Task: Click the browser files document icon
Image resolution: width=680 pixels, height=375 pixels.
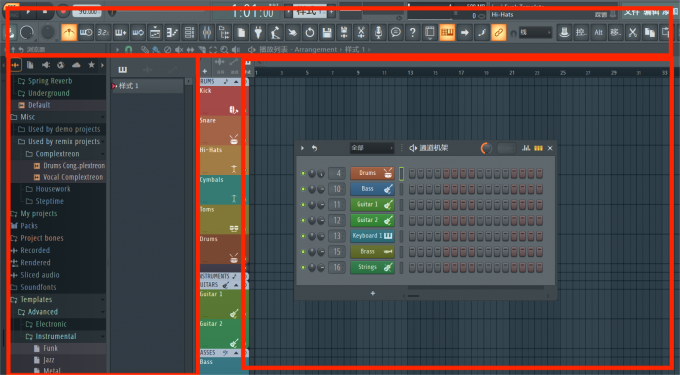Action: coord(30,65)
